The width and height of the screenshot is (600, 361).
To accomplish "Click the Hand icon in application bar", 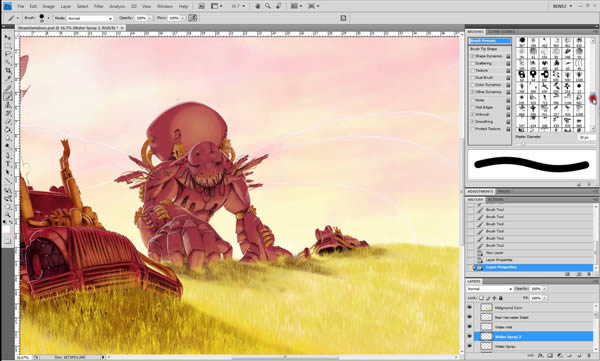I will click(258, 6).
